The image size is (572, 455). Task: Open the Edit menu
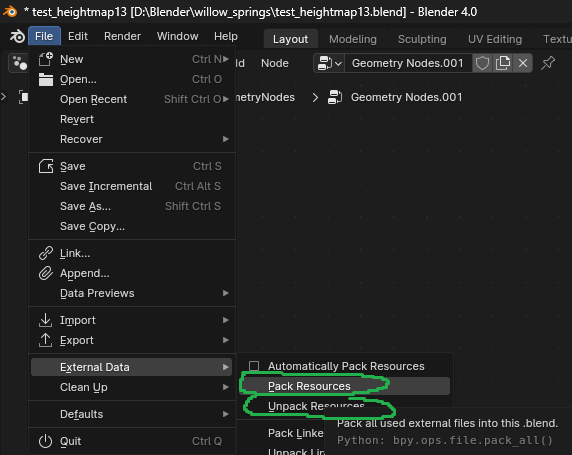(78, 36)
